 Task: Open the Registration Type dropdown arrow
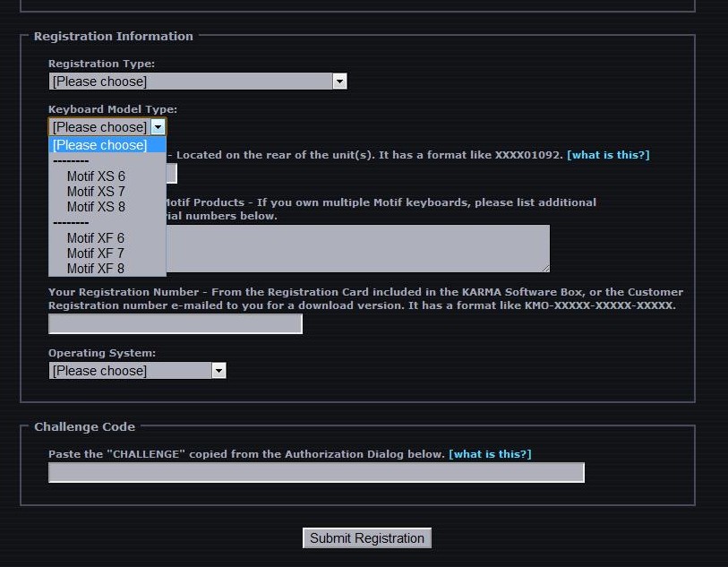tap(339, 82)
